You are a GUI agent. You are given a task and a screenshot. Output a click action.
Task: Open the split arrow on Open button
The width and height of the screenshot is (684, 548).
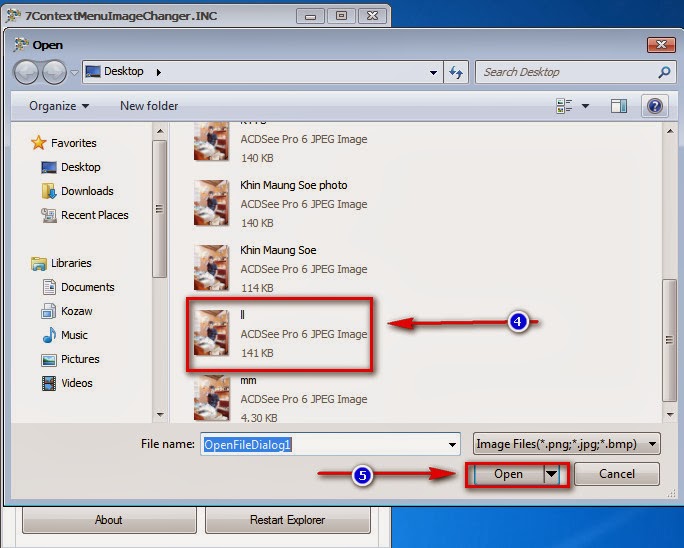point(551,474)
